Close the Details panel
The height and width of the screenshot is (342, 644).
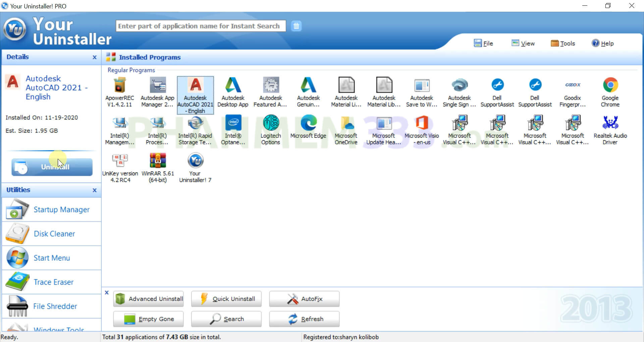coord(95,57)
